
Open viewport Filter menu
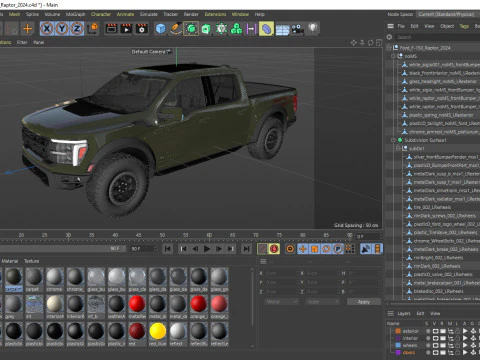pyautogui.click(x=22, y=42)
